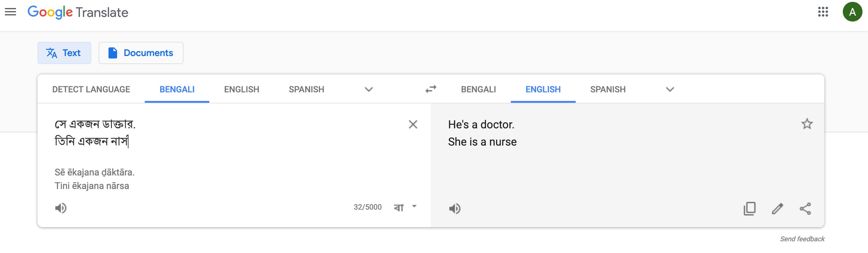
Task: Expand more source languages list
Action: coord(369,89)
